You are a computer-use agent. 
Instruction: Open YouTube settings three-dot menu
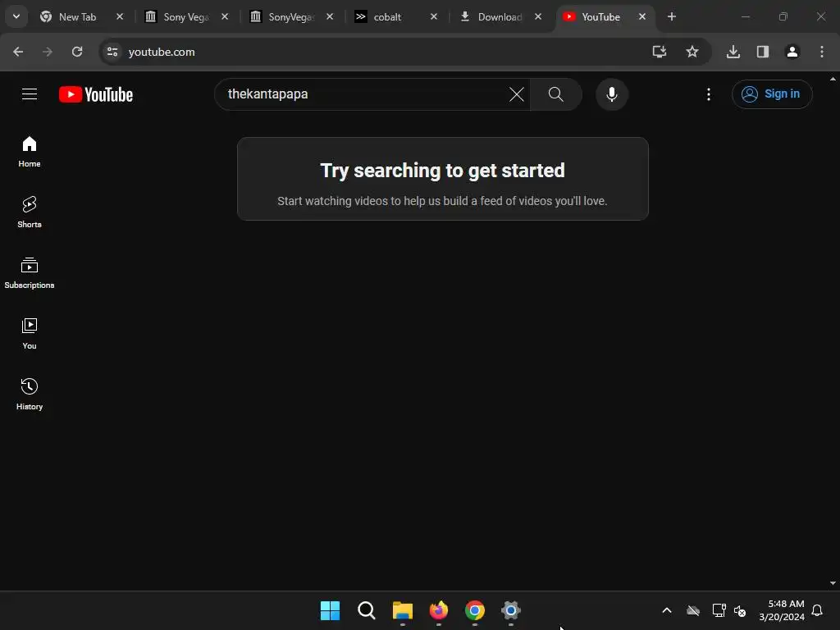point(709,94)
